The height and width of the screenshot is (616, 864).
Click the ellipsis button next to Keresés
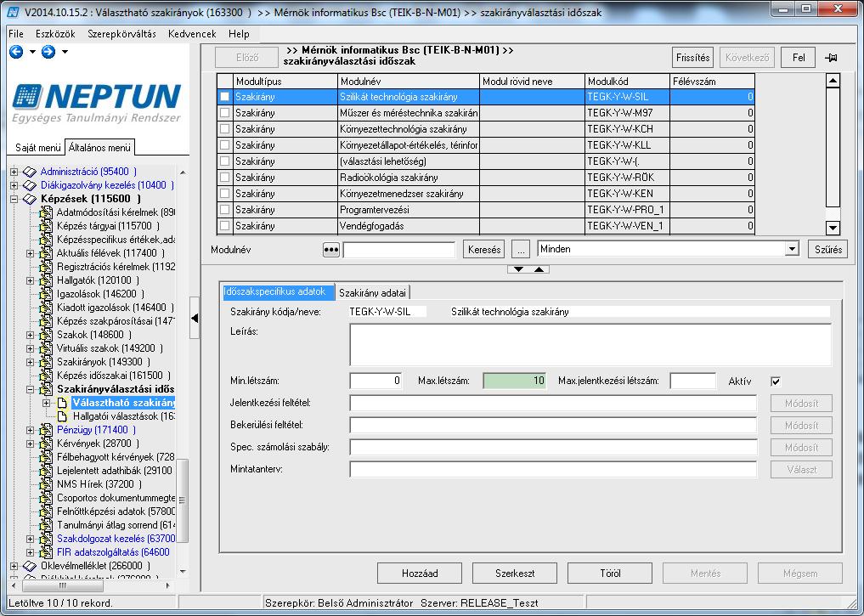tap(521, 250)
